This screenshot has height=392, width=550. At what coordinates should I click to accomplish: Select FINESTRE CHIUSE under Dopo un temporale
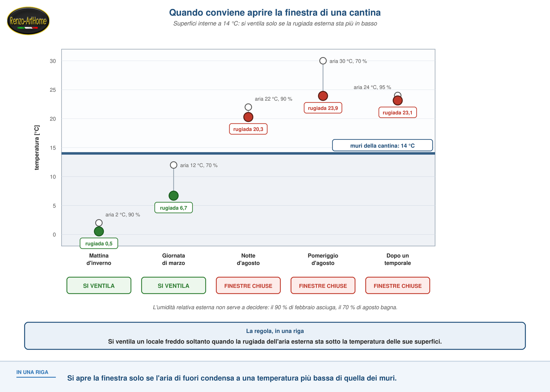tap(398, 285)
